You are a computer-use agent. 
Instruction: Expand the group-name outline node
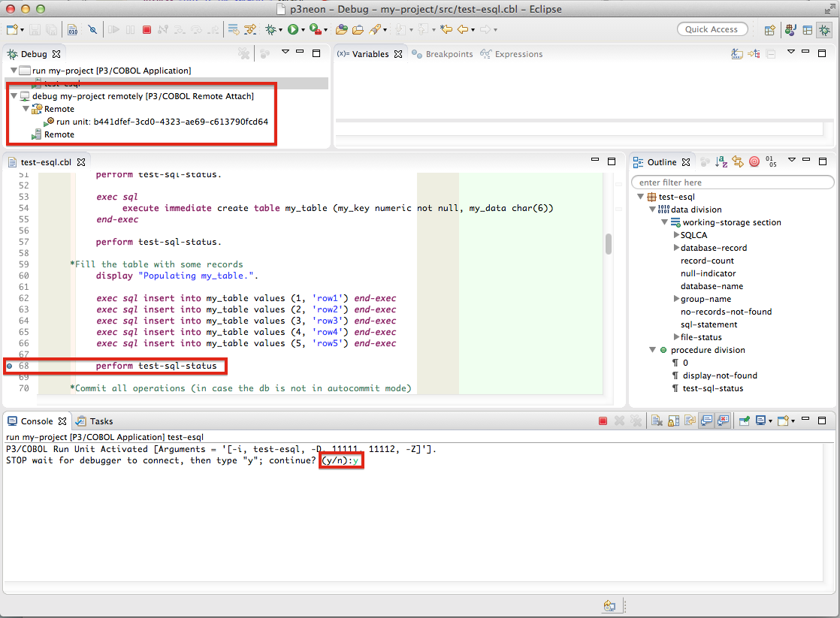point(677,299)
